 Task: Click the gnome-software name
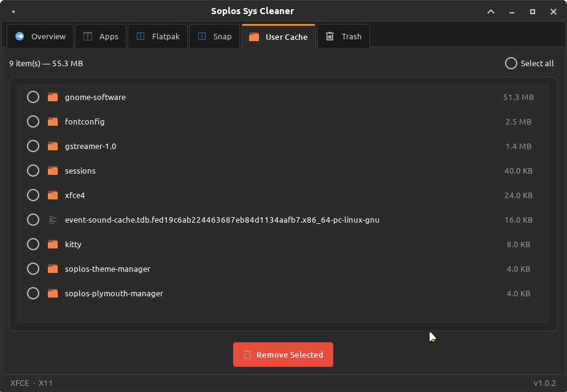(x=96, y=98)
